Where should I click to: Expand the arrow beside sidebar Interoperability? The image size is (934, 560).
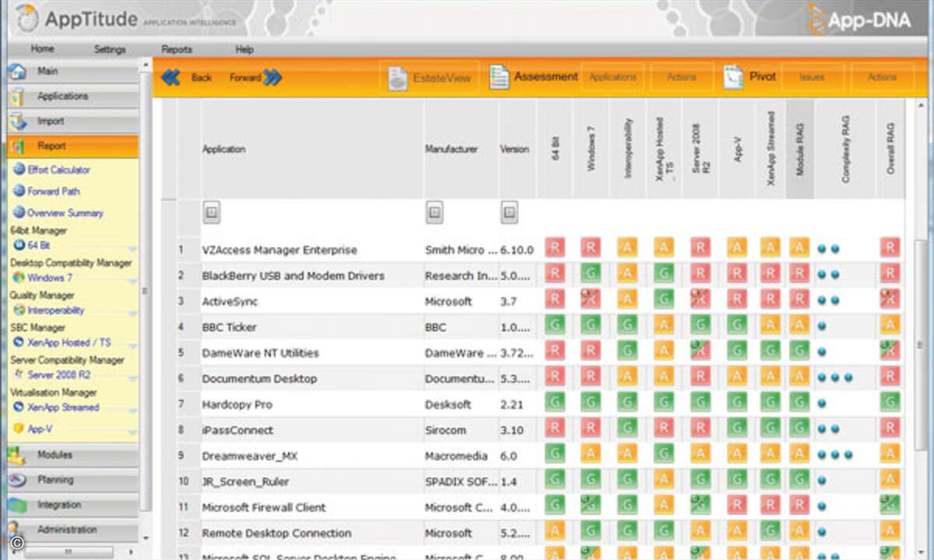132,314
